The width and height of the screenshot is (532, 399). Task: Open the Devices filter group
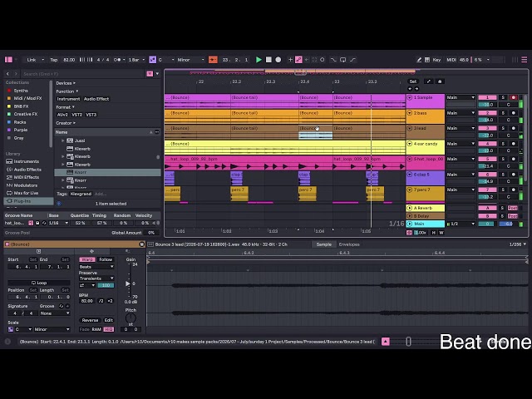tap(66, 83)
